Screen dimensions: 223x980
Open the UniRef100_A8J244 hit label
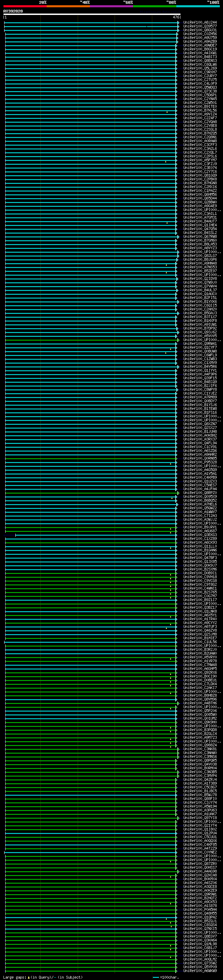pyautogui.click(x=200, y=23)
